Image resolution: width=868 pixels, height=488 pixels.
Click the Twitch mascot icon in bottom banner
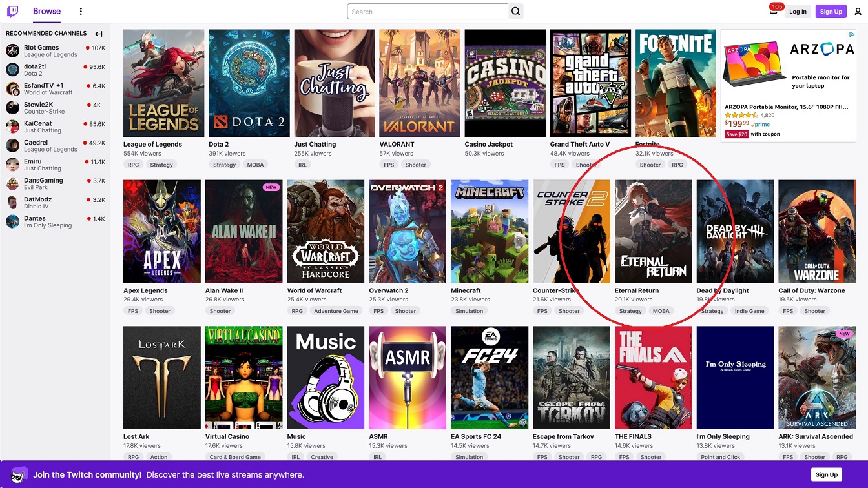pos(19,474)
